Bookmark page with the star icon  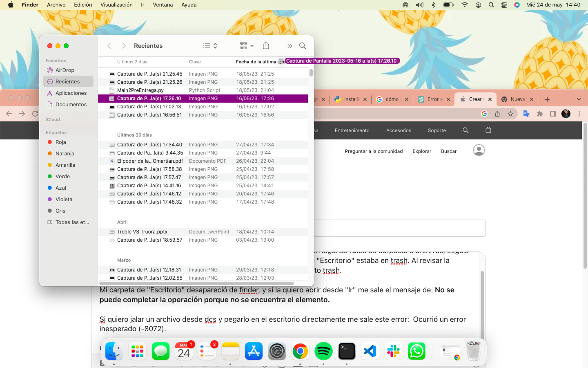[x=510, y=114]
